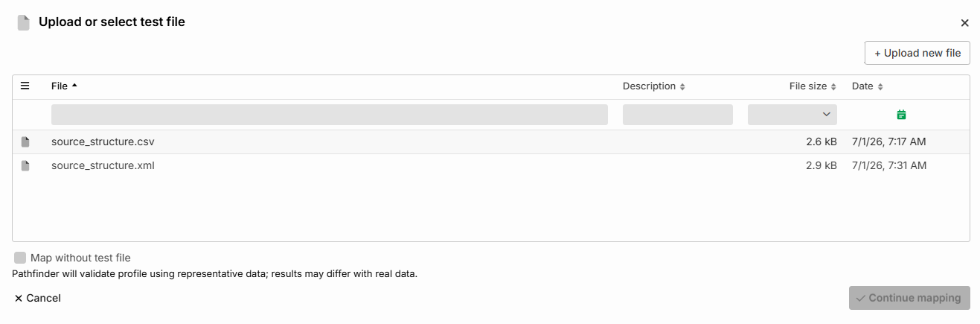Enable Map without test file checkbox
The height and width of the screenshot is (324, 980).
tap(20, 258)
